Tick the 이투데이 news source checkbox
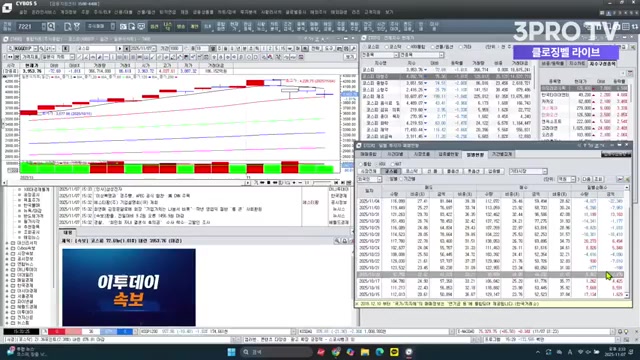640x360 pixels. pos(13,312)
